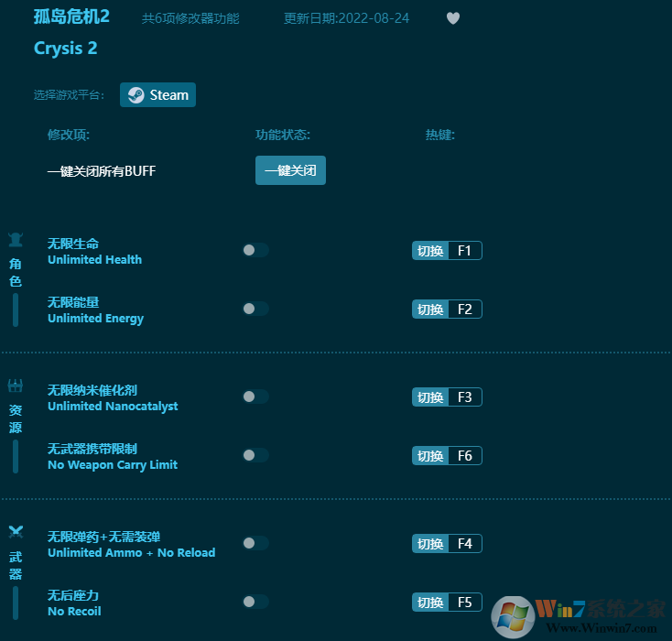Click the F1 hotkey field

pos(465,250)
